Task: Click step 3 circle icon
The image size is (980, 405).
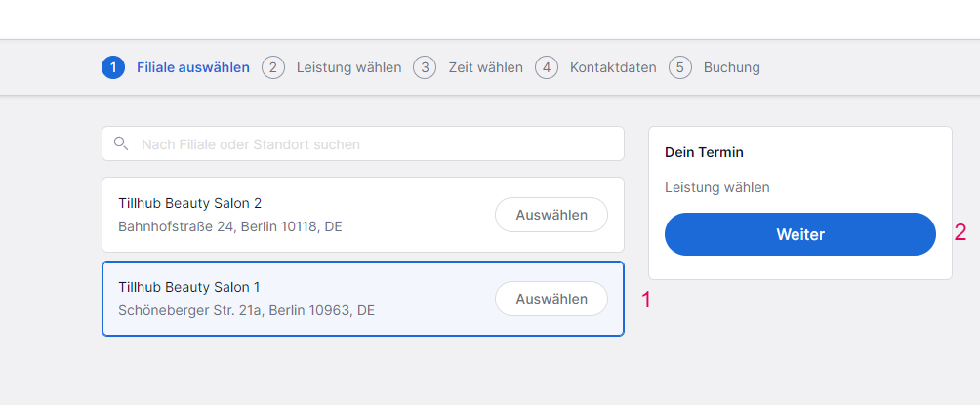Action: click(425, 67)
